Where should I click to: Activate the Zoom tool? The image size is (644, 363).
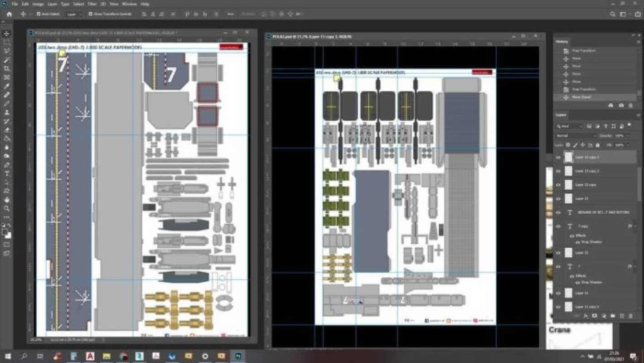coord(6,208)
